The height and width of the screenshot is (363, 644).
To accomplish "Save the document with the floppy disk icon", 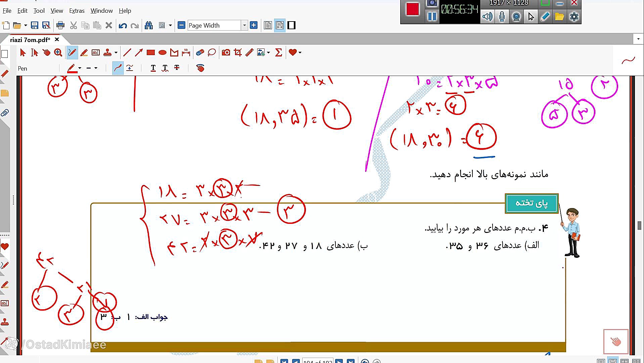I will [34, 25].
